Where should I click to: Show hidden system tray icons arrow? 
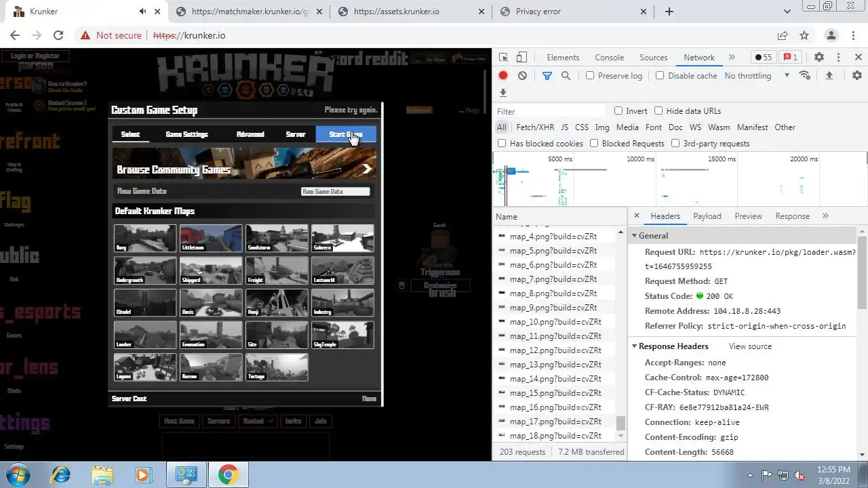click(750, 475)
